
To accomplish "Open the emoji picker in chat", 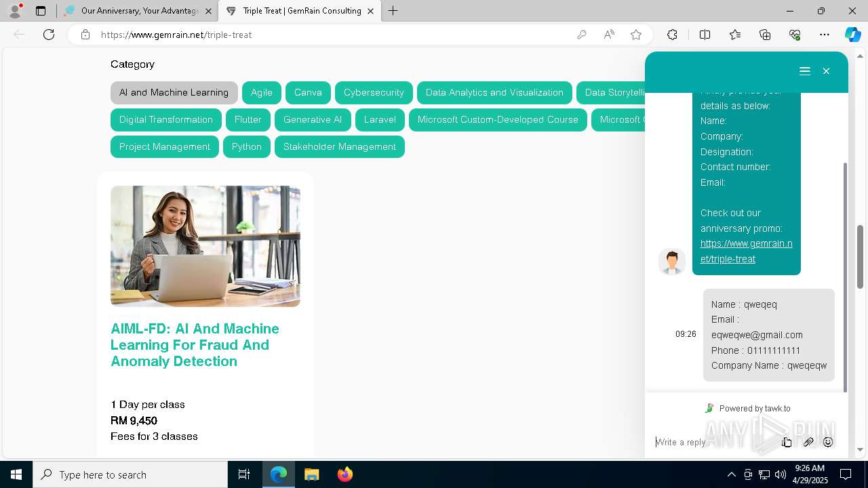I will 828,442.
